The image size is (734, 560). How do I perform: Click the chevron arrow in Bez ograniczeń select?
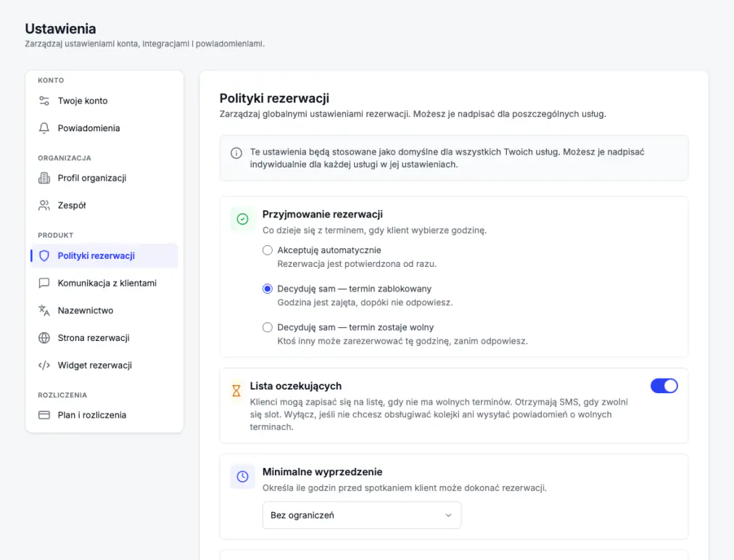(448, 515)
